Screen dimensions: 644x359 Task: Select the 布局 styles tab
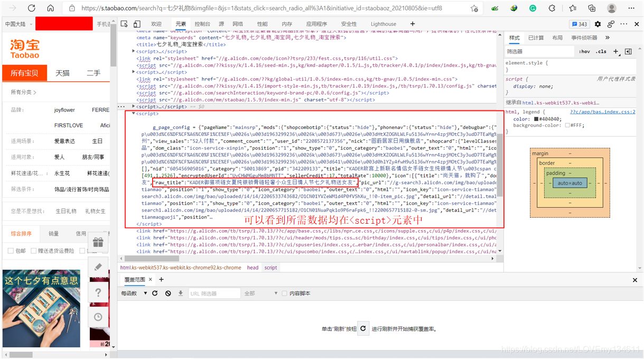pyautogui.click(x=557, y=38)
